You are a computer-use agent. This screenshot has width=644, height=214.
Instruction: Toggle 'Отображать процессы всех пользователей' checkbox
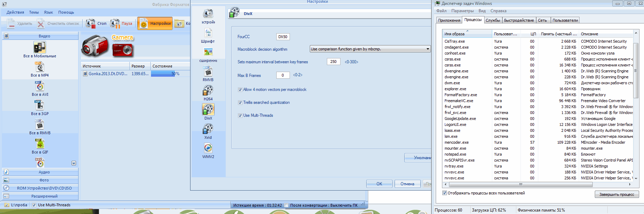[x=444, y=193]
